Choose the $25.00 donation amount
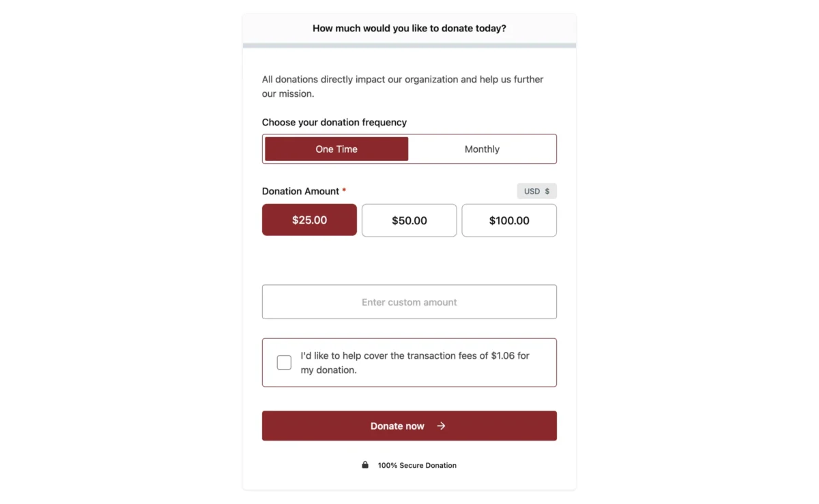This screenshot has height=504, width=819. (309, 220)
